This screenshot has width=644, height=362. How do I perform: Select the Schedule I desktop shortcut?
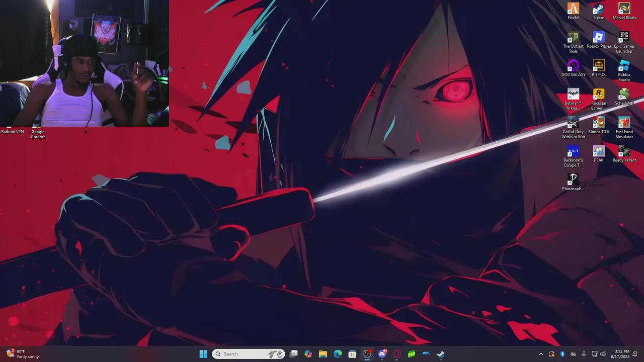[x=624, y=97]
